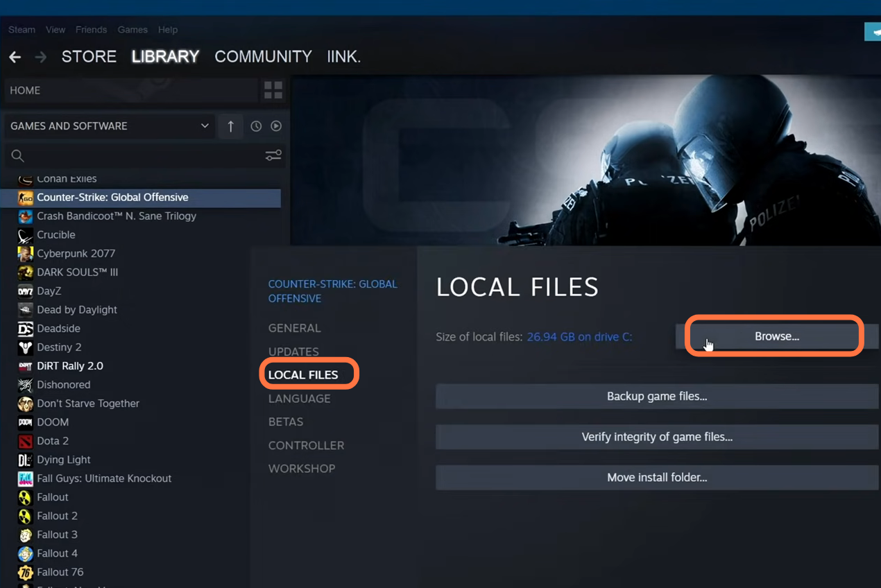Image resolution: width=881 pixels, height=588 pixels.
Task: Select Fallout 4 in the games list
Action: tap(57, 553)
